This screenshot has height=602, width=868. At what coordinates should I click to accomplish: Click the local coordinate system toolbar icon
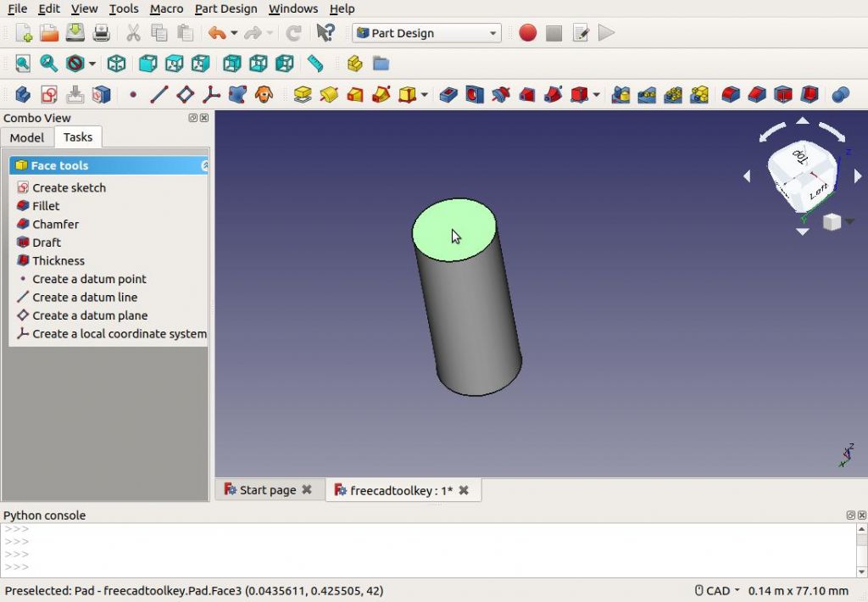[211, 95]
